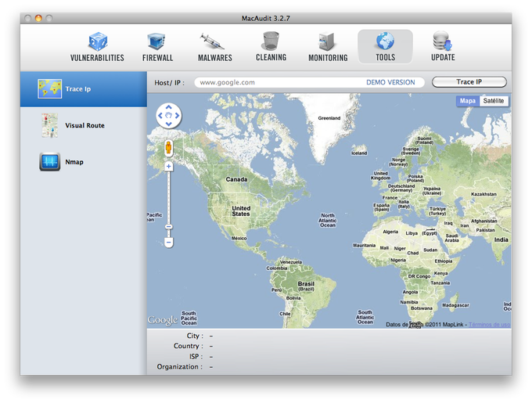The height and width of the screenshot is (403, 532).
Task: Zoom in with the plus button
Action: 169,166
